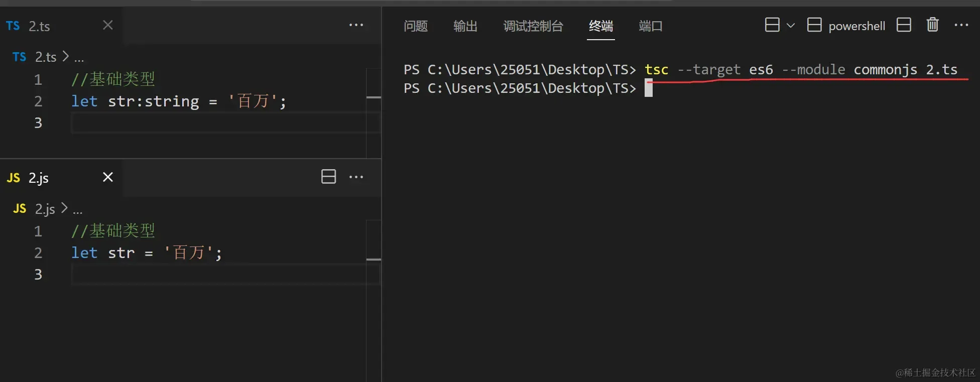Viewport: 980px width, 382px height.
Task: Switch to the 输出 tab
Action: point(465,26)
